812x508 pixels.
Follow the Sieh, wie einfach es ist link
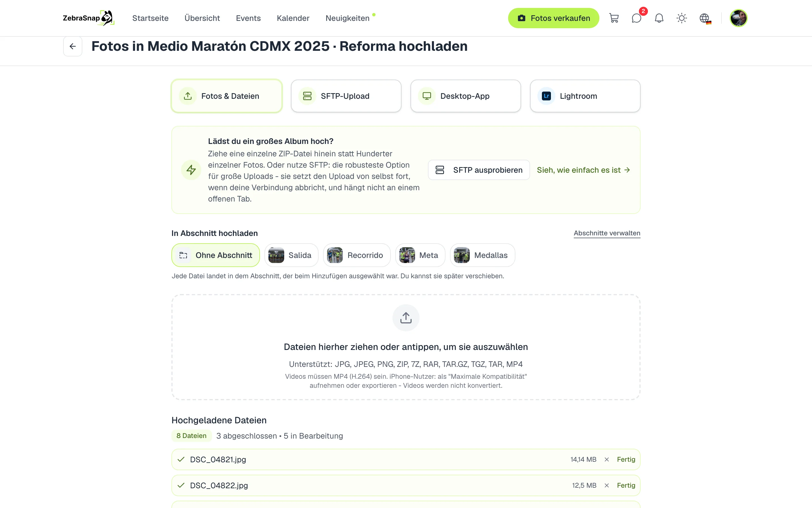(584, 170)
